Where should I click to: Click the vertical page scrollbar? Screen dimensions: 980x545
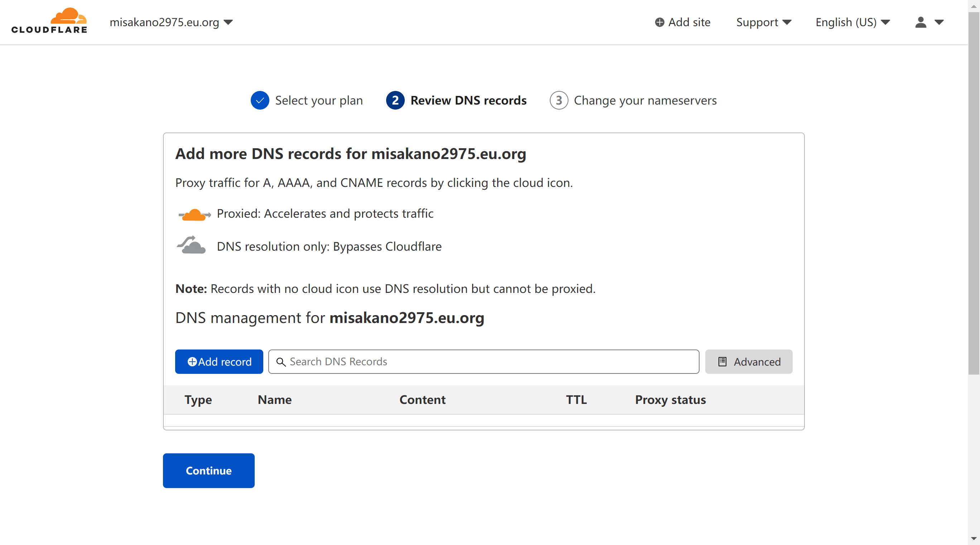click(x=974, y=190)
